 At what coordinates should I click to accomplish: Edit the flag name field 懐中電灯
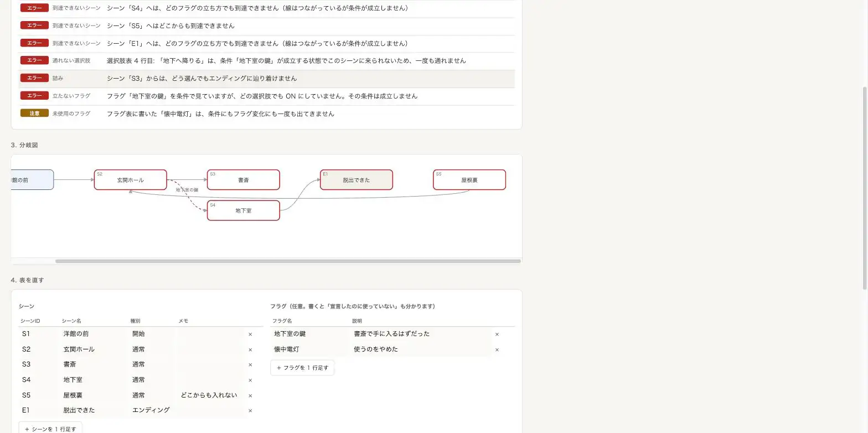coord(310,349)
